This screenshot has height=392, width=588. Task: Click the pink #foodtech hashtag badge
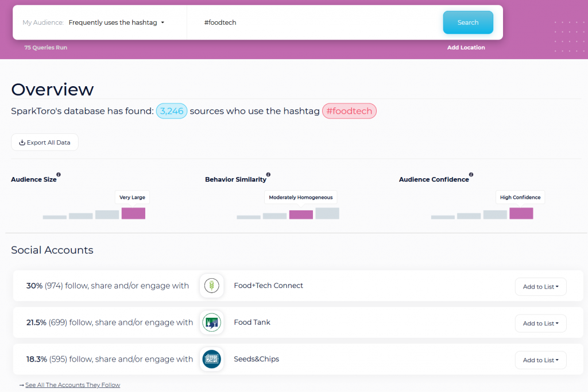349,111
